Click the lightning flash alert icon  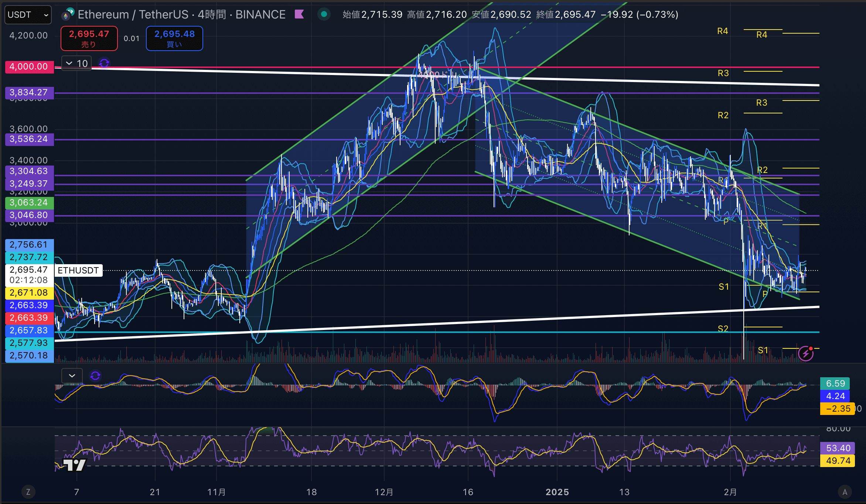806,354
